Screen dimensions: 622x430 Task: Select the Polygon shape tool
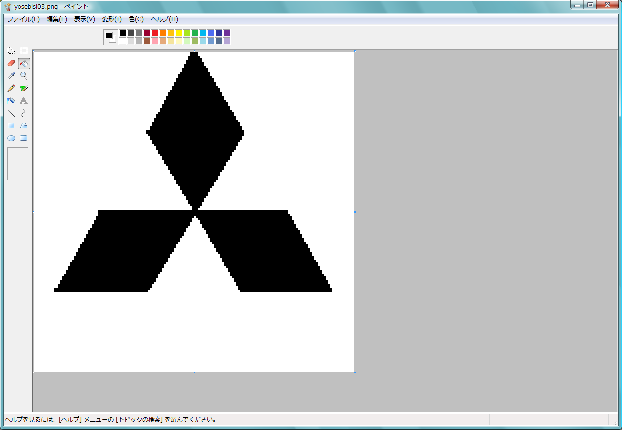pyautogui.click(x=24, y=125)
